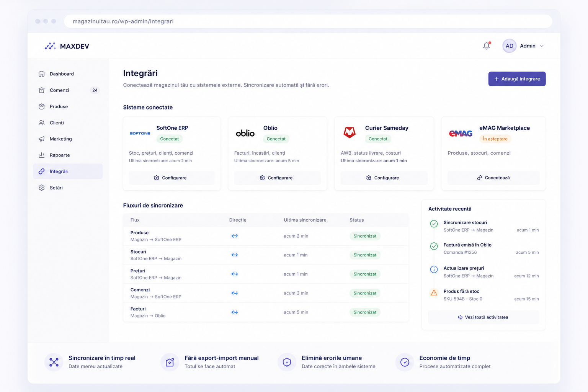Click the Fără export-import manual icon
This screenshot has width=588, height=392.
(x=170, y=362)
